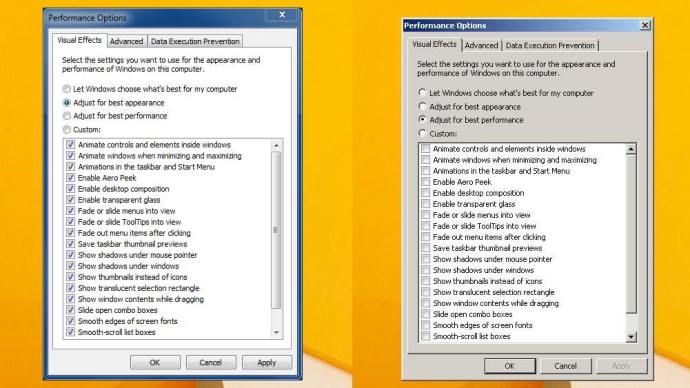Click Cancel button in right dialog
This screenshot has height=388, width=690.
pyautogui.click(x=565, y=366)
